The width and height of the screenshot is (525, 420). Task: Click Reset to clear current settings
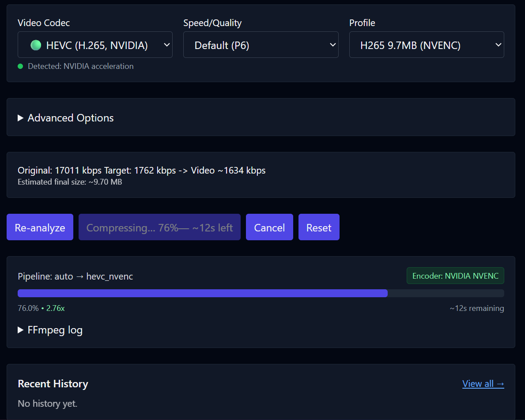click(x=319, y=227)
